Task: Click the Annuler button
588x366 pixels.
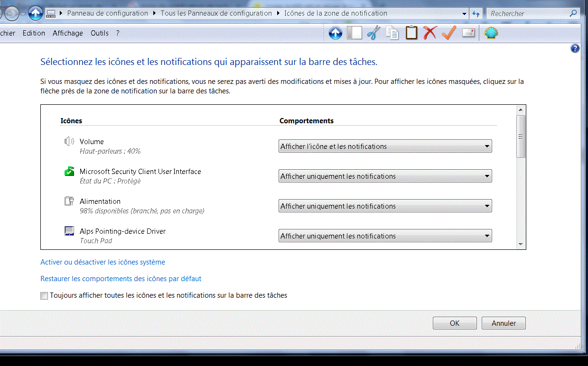Action: pyautogui.click(x=504, y=323)
